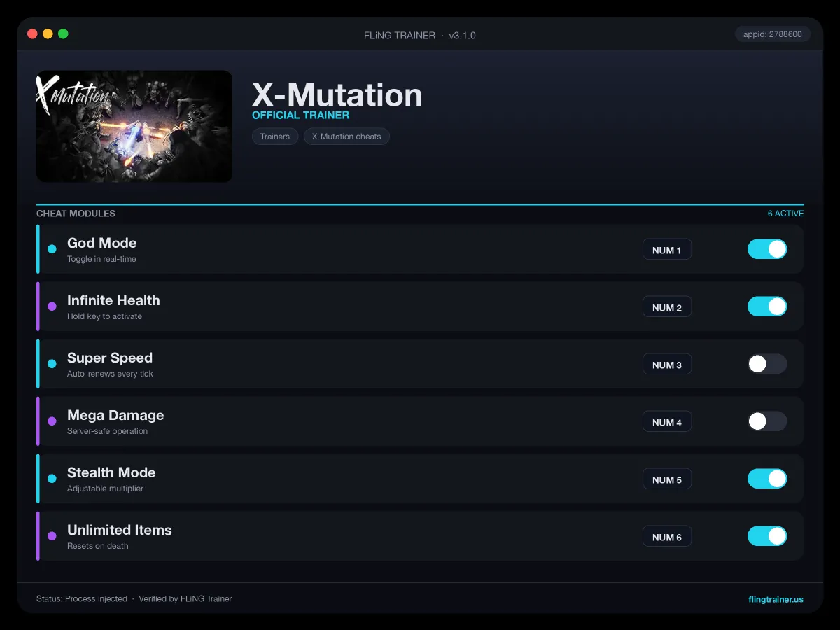Turn off Infinite Health switch
The width and height of the screenshot is (840, 630).
click(x=767, y=307)
